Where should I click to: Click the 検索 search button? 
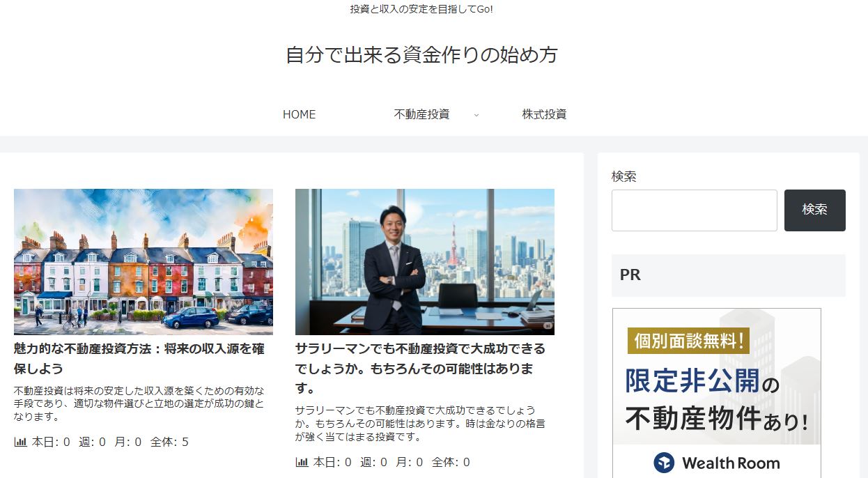point(814,210)
